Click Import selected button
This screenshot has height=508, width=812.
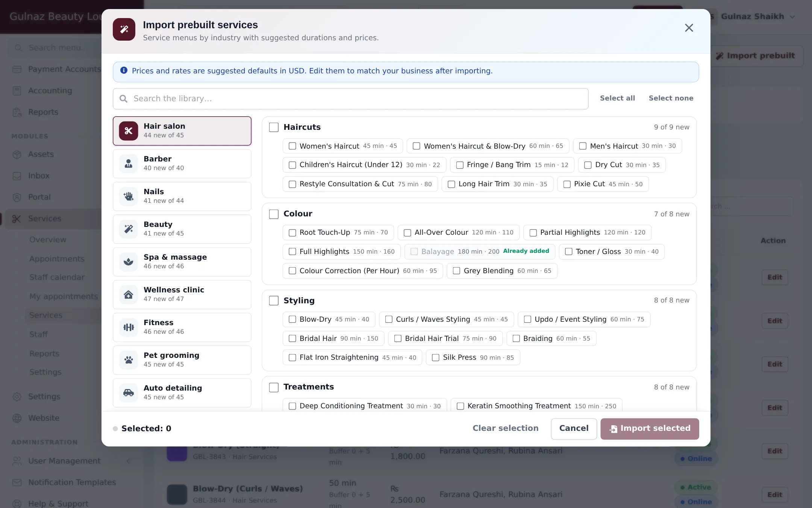click(x=650, y=429)
